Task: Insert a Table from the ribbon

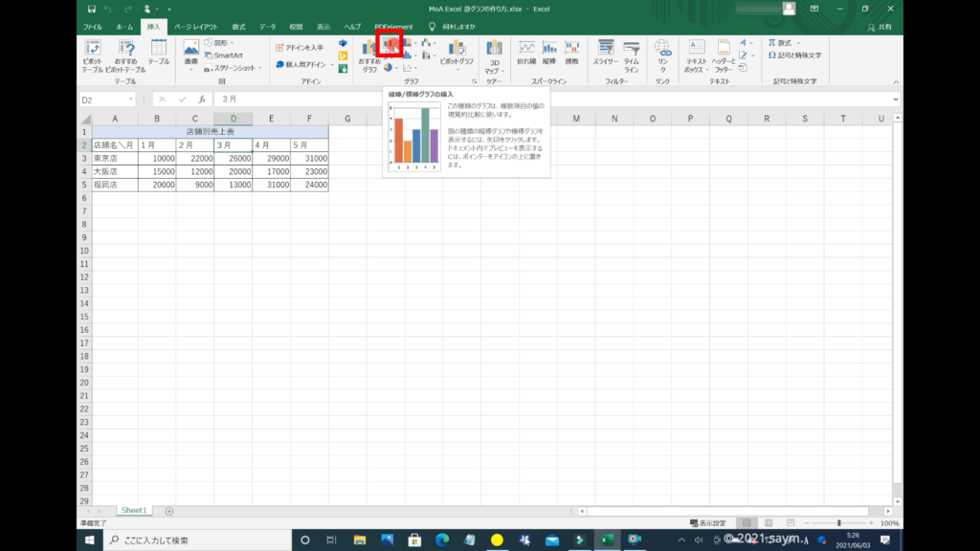Action: click(x=158, y=52)
